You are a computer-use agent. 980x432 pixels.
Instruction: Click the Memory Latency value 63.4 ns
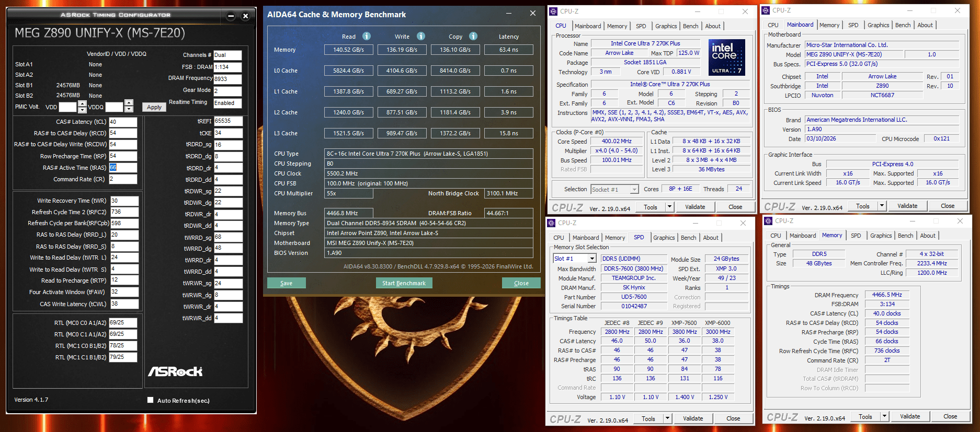tap(509, 50)
